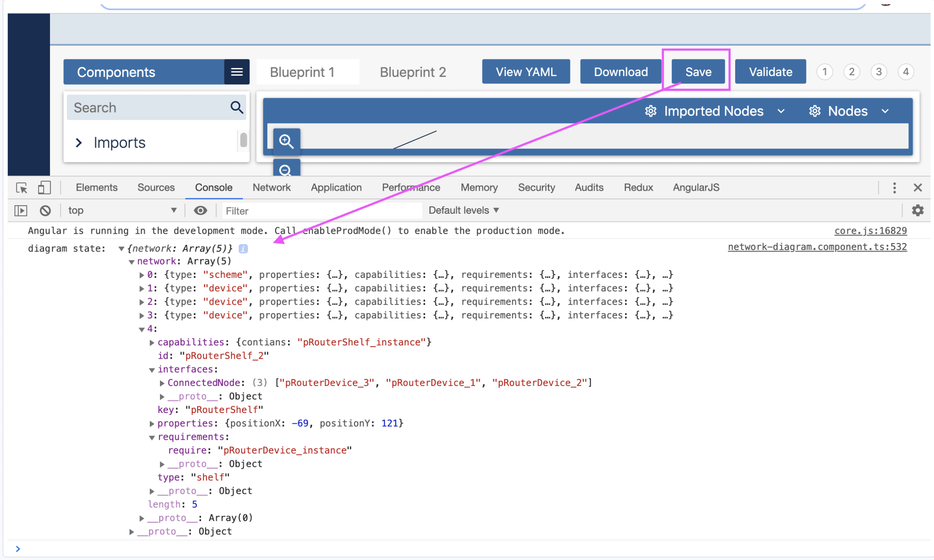Image resolution: width=934 pixels, height=560 pixels.
Task: Click the Components list scrollbar thumb
Action: click(243, 140)
